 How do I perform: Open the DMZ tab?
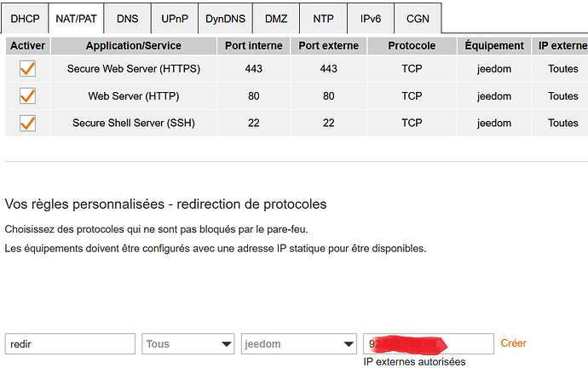tap(276, 18)
